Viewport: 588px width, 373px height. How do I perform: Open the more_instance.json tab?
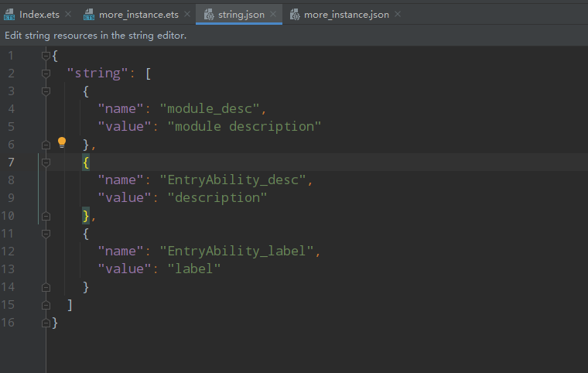[x=346, y=14]
